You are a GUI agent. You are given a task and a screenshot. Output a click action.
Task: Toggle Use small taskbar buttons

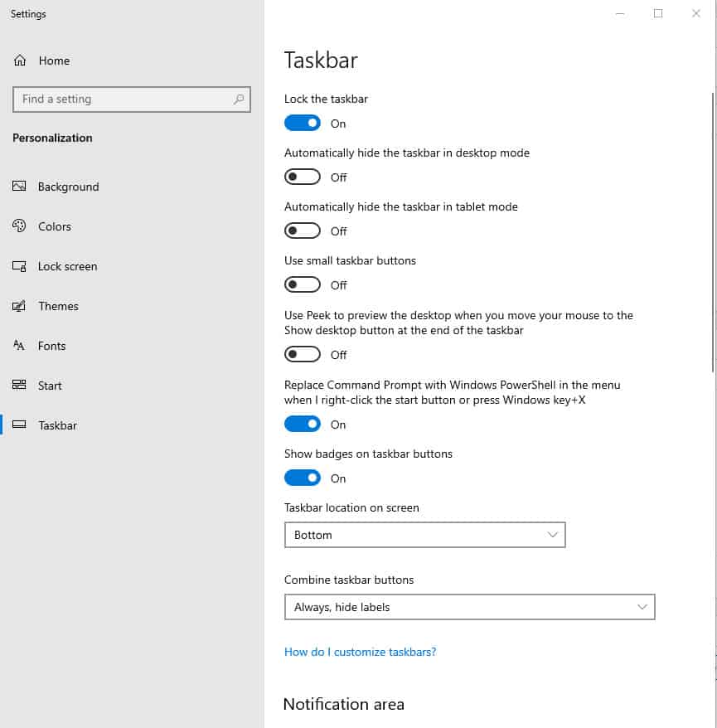tap(302, 284)
